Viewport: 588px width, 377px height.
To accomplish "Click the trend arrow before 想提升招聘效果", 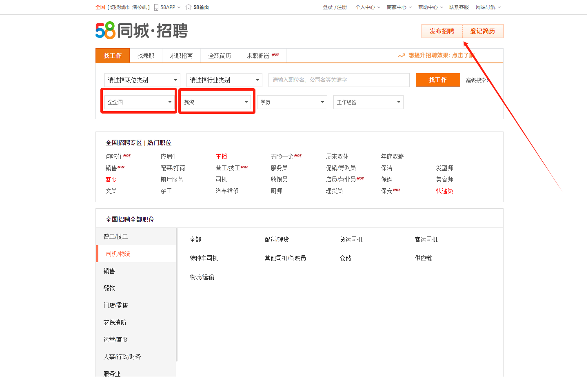I will click(x=401, y=56).
